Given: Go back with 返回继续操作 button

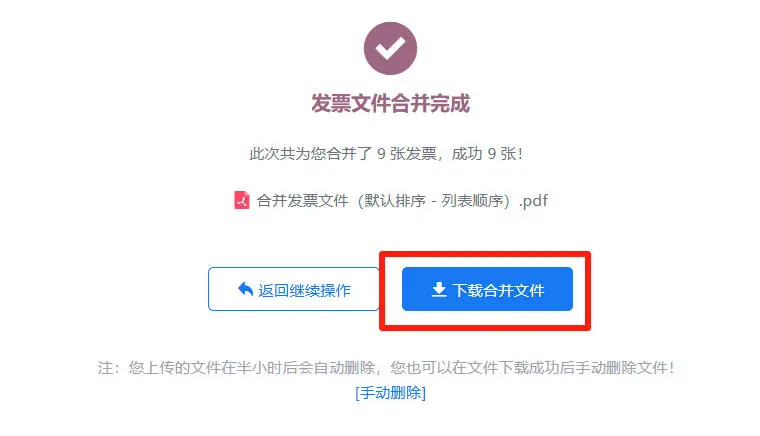Looking at the screenshot, I should 294,289.
